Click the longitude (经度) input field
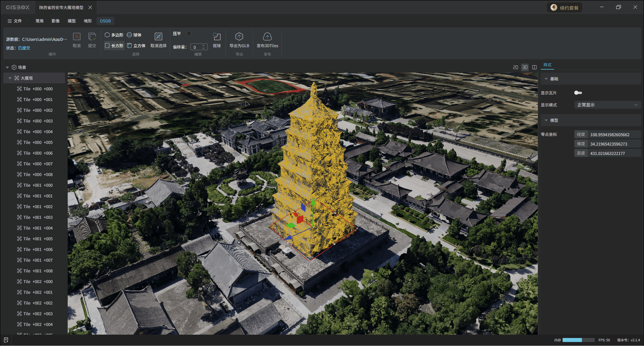Image resolution: width=644 pixels, height=346 pixels. [x=615, y=135]
